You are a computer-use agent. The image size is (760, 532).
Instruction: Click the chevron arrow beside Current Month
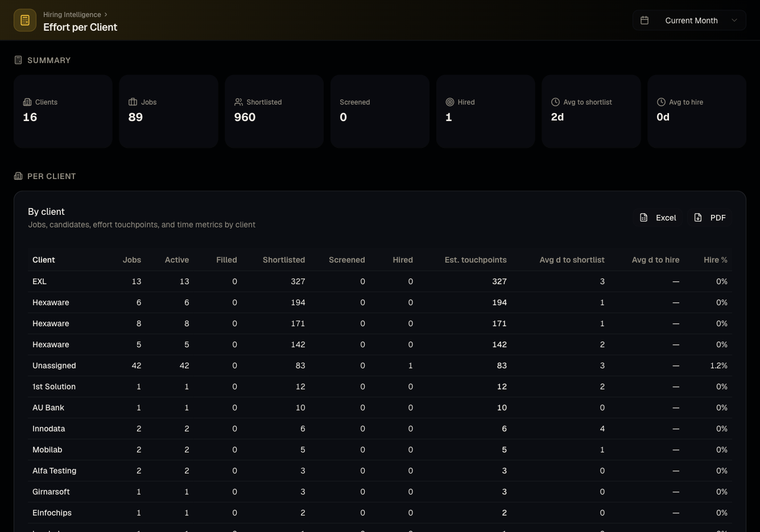point(734,20)
